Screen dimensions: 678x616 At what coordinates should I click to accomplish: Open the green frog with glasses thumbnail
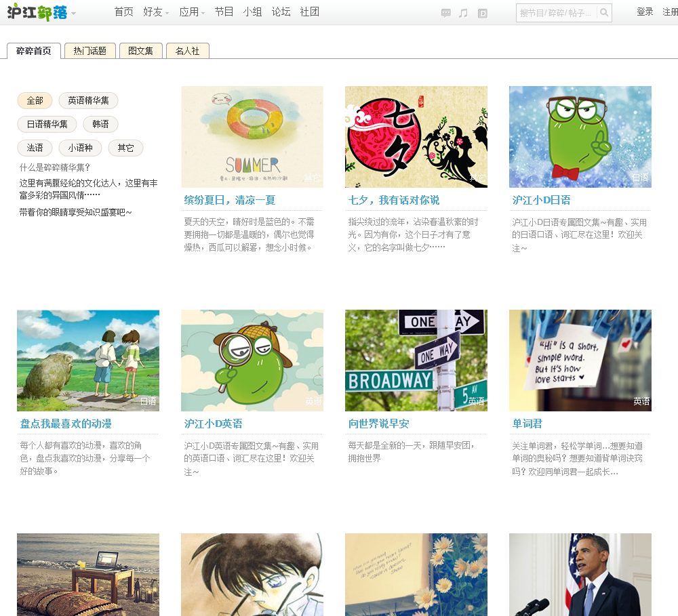tap(580, 137)
